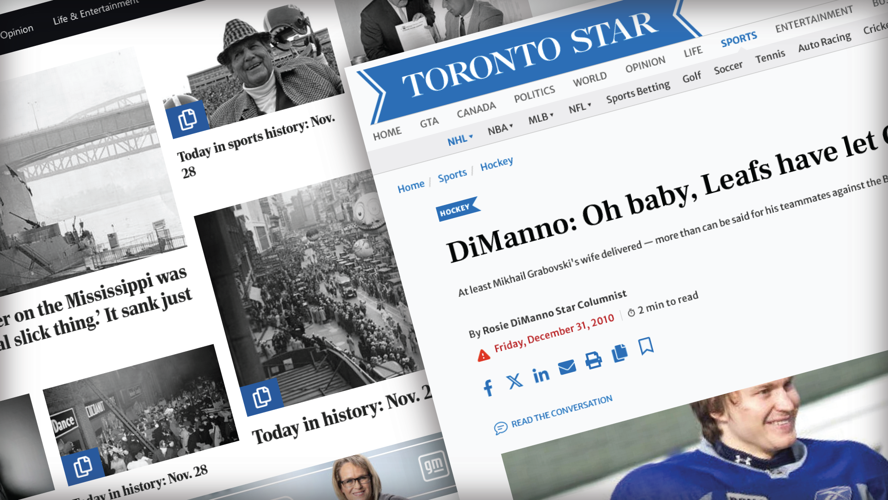888x500 pixels.
Task: Expand the NBA dropdown menu
Action: pos(500,129)
